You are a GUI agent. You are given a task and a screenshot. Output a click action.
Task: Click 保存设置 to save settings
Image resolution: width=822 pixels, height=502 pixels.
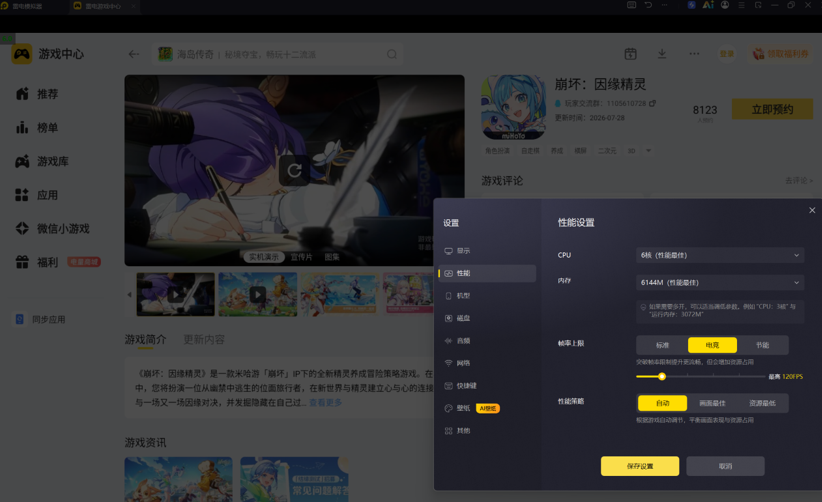(x=640, y=466)
